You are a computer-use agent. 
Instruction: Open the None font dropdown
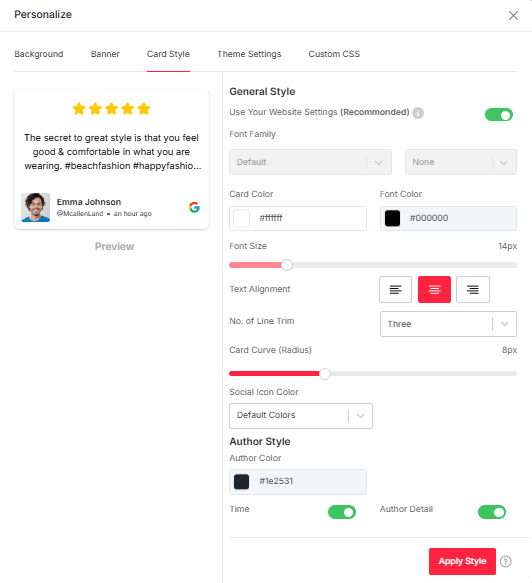(x=461, y=162)
